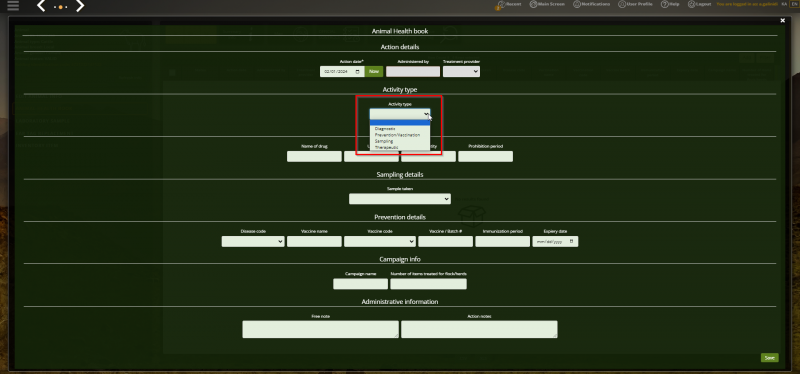Choose Diagnostic from Activity type list
Viewport: 800px width, 374px height.
(x=400, y=129)
